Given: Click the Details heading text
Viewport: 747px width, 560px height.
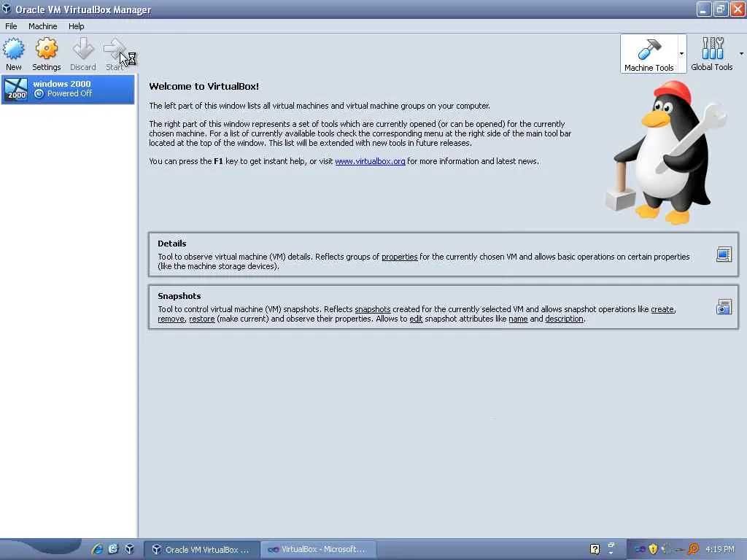Looking at the screenshot, I should point(172,244).
